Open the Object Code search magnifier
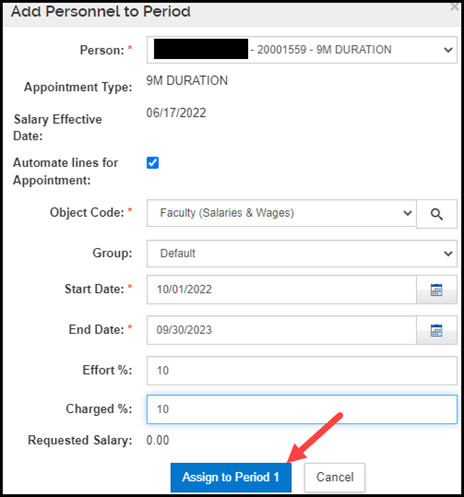Screen dimensions: 464x497 coord(436,214)
